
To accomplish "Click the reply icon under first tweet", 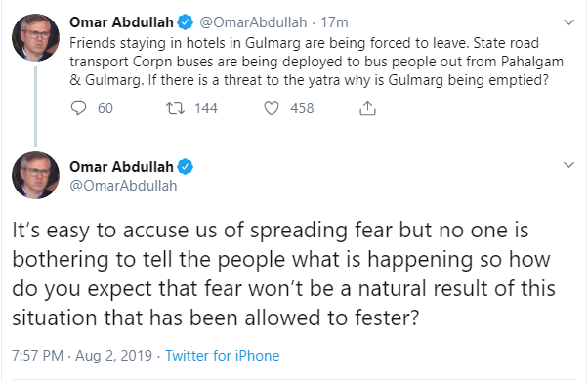I will click(78, 108).
